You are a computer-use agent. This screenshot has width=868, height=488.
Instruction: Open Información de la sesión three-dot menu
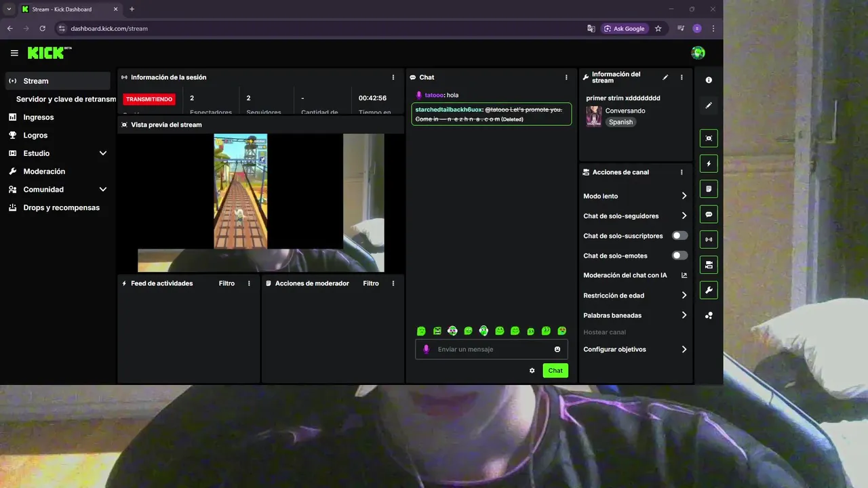(393, 77)
